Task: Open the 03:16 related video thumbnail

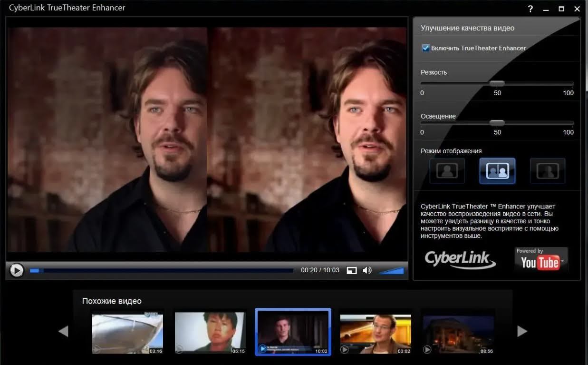Action: [x=127, y=332]
